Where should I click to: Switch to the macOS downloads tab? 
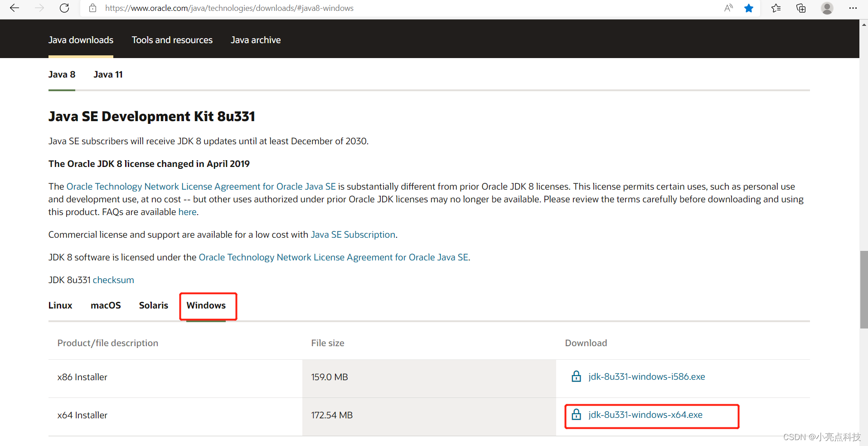pyautogui.click(x=106, y=305)
